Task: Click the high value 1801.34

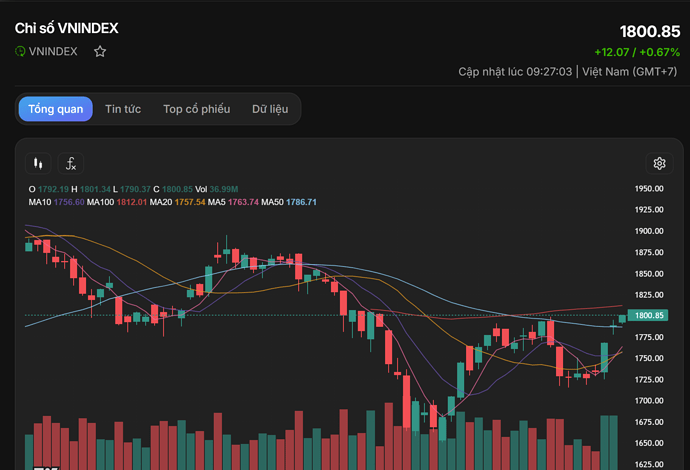Action: (x=95, y=189)
